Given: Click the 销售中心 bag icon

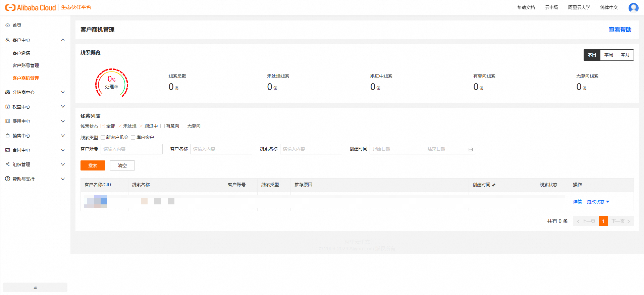Looking at the screenshot, I should tap(7, 136).
